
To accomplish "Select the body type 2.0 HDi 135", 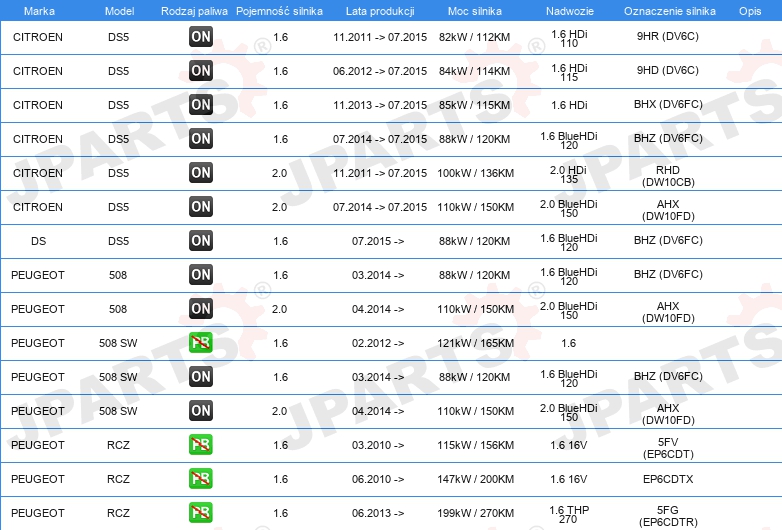I will (x=569, y=175).
